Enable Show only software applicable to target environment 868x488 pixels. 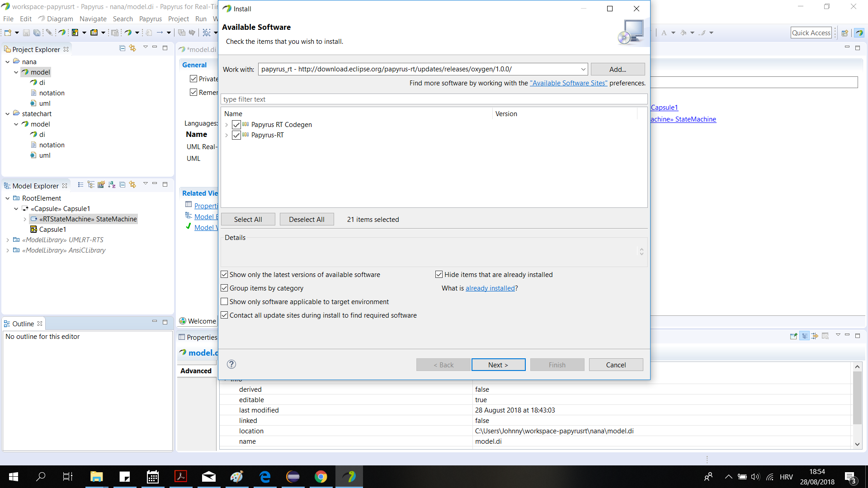point(224,301)
